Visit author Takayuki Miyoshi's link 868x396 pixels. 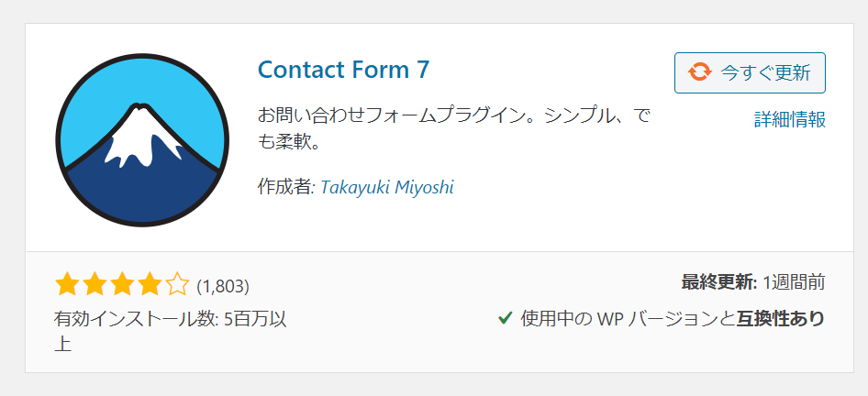(x=387, y=188)
